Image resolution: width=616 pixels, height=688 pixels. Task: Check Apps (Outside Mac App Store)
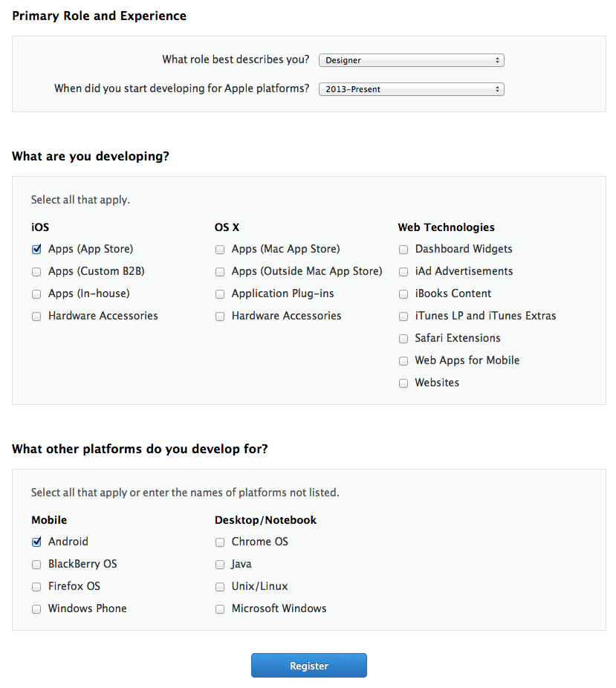220,272
